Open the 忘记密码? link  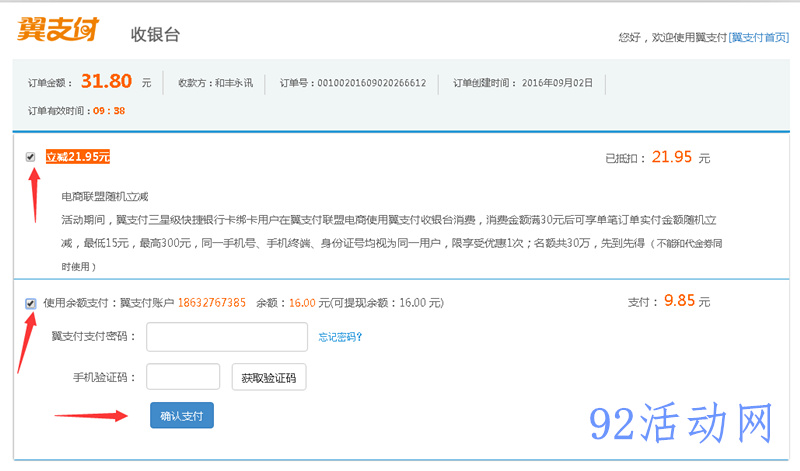tap(340, 337)
